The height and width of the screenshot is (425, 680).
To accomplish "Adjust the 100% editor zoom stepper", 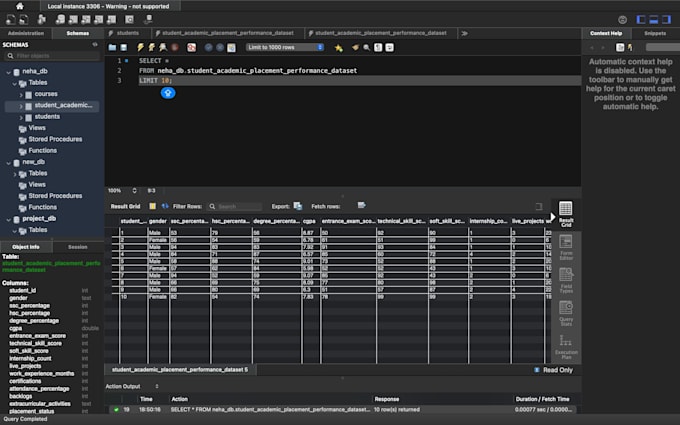I will click(x=134, y=190).
